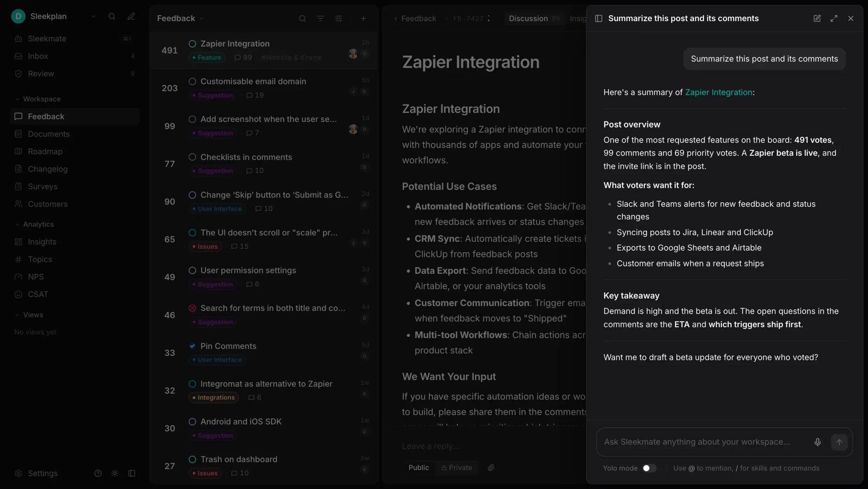868x489 pixels.
Task: Toggle status circle for Zapier Integration post
Action: coord(192,44)
